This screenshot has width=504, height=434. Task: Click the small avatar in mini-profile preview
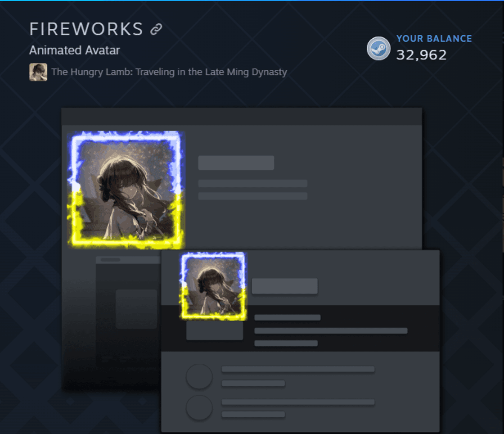pyautogui.click(x=213, y=286)
